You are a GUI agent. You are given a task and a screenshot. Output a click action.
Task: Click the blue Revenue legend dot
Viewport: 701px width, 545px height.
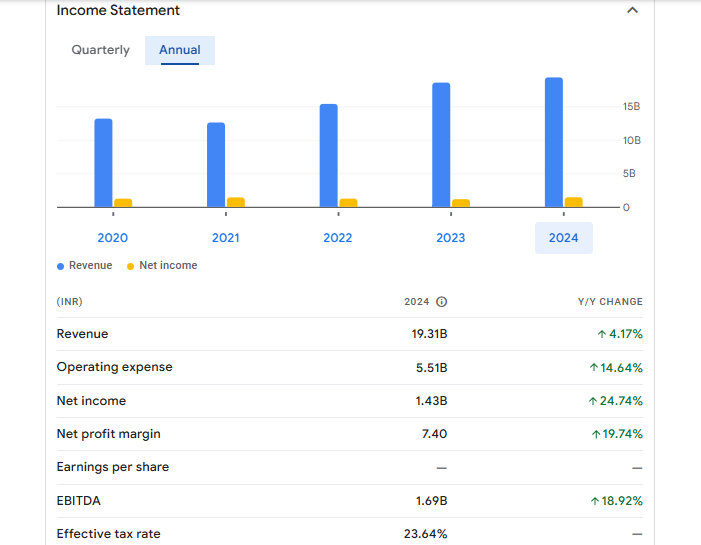pos(60,266)
